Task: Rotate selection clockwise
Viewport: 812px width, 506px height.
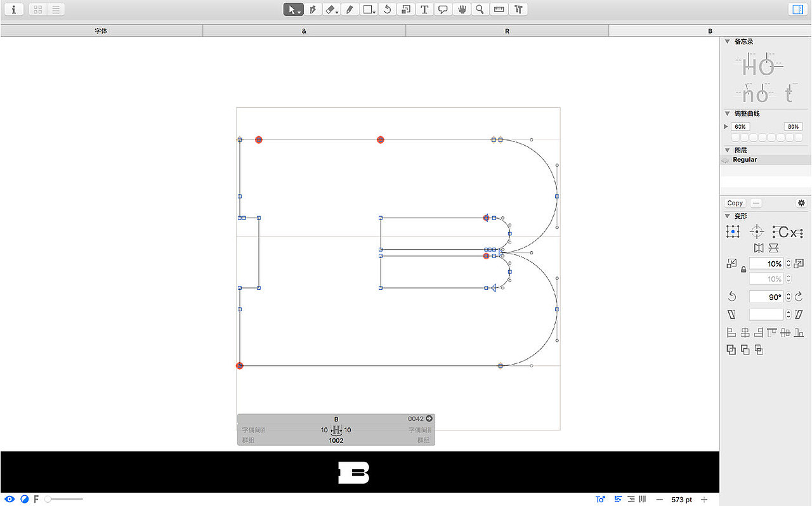Action: (x=799, y=297)
